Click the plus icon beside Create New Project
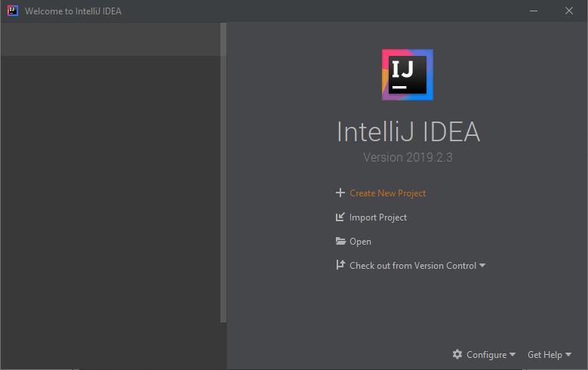 click(x=340, y=193)
